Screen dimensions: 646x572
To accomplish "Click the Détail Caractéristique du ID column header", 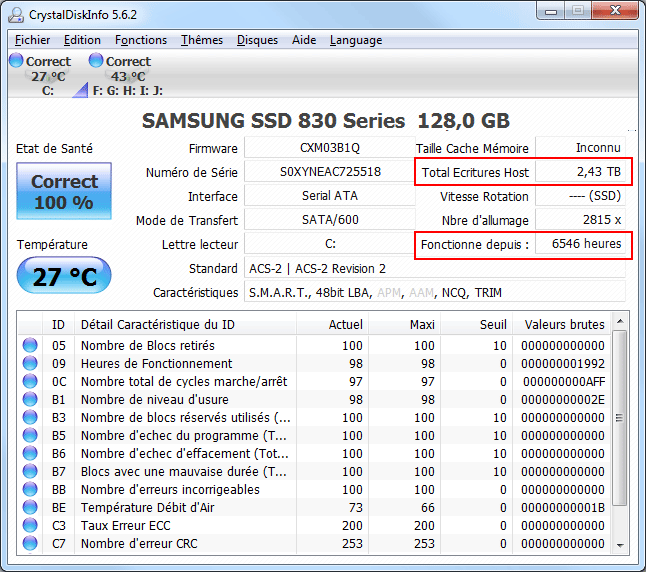I will (185, 325).
